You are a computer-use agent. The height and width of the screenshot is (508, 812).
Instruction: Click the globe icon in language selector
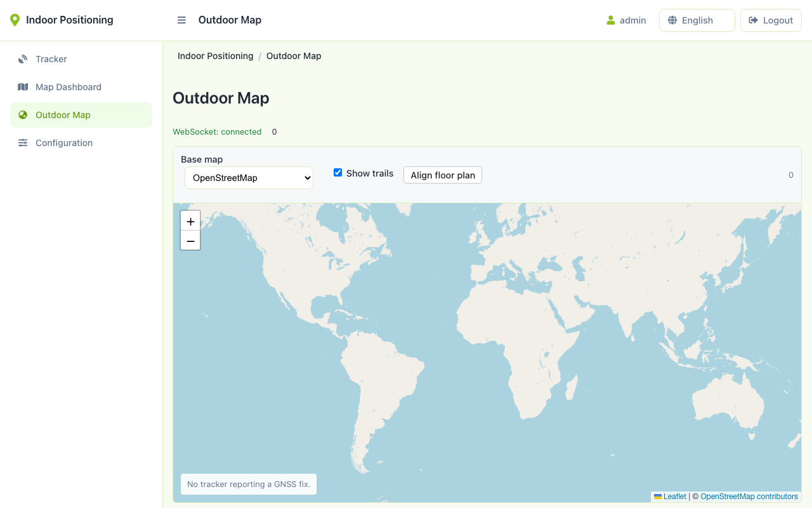point(672,20)
